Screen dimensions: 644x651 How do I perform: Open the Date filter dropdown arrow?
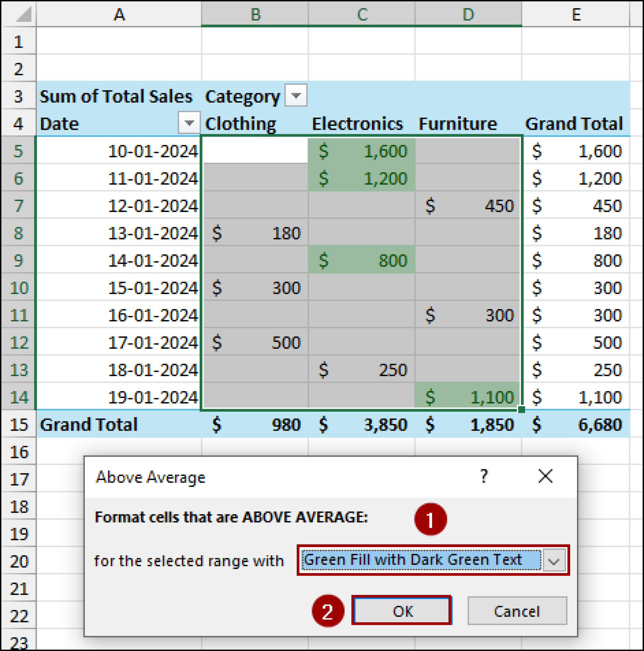click(189, 123)
